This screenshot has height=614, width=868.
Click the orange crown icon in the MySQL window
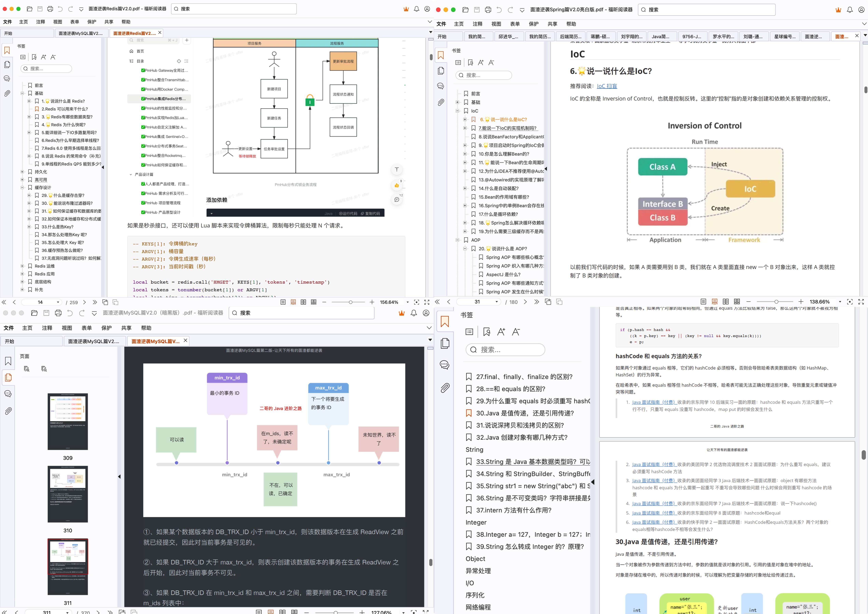pos(402,313)
